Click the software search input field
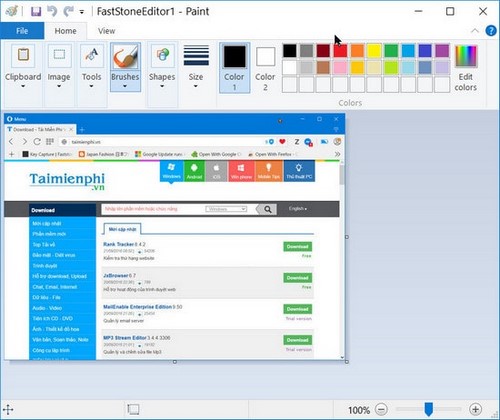The width and height of the screenshot is (500, 420). tap(153, 209)
